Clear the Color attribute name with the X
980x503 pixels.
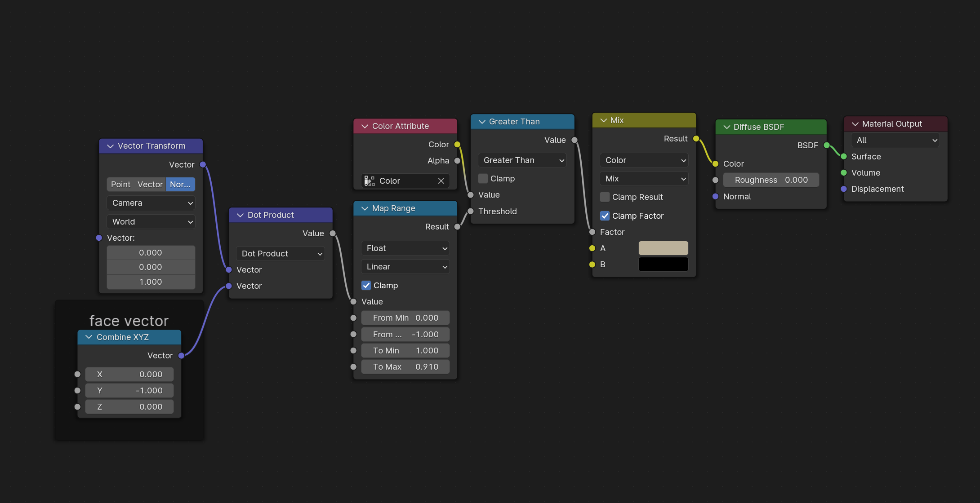(441, 181)
